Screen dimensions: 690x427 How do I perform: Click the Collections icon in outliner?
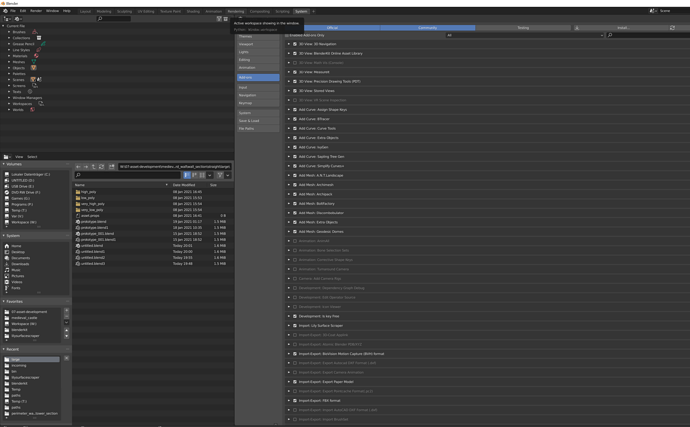click(39, 38)
